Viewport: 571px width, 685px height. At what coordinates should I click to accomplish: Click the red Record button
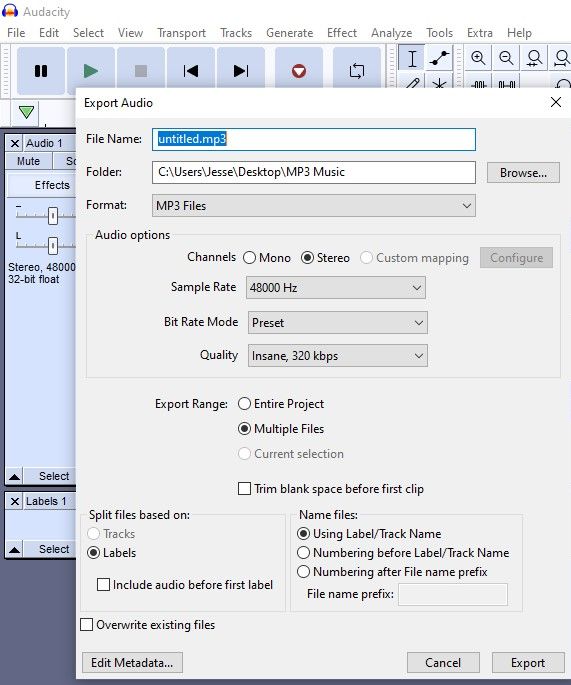point(299,70)
